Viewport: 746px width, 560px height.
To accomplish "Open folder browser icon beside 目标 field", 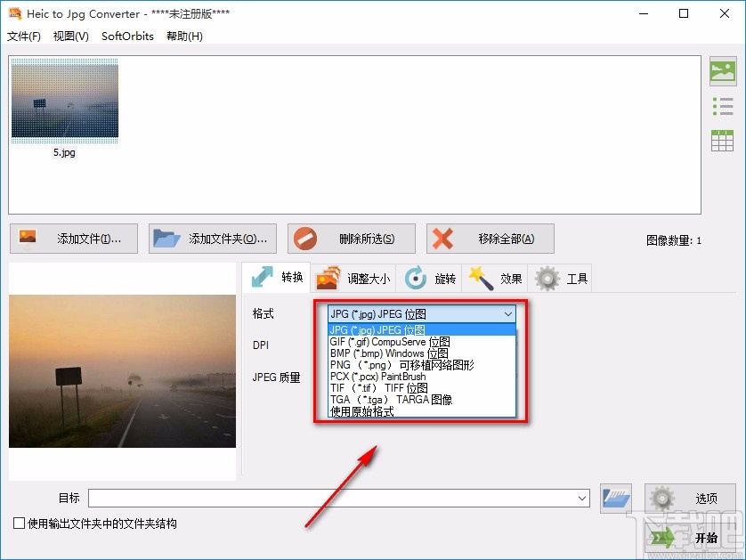I will [x=616, y=499].
